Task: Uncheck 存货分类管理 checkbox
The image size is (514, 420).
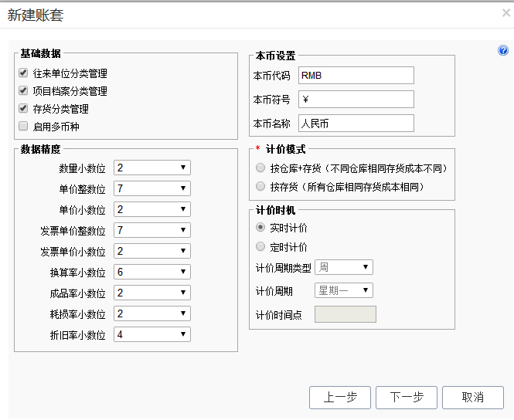Action: tap(23, 109)
